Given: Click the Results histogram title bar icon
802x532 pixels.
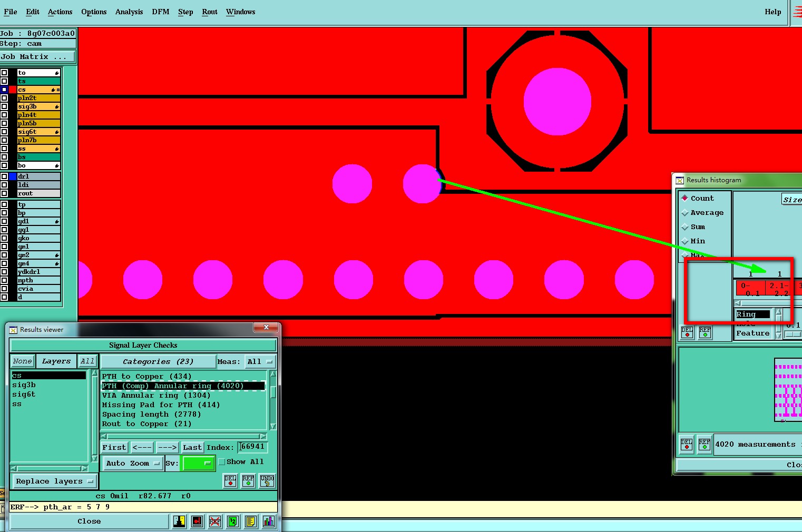Looking at the screenshot, I should click(680, 180).
